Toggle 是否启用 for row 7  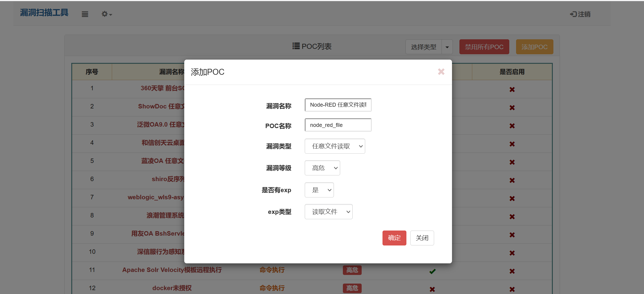(x=512, y=198)
